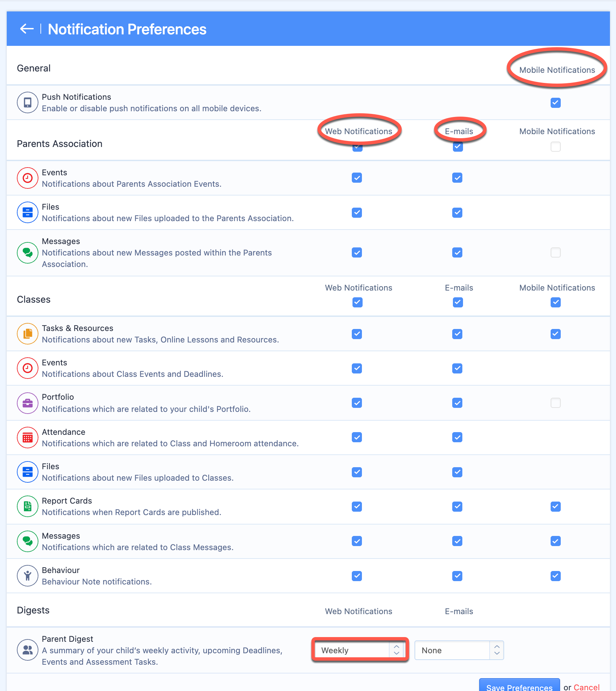This screenshot has height=691, width=616.
Task: Uncheck Parents Association Files web notification
Action: pyautogui.click(x=357, y=213)
